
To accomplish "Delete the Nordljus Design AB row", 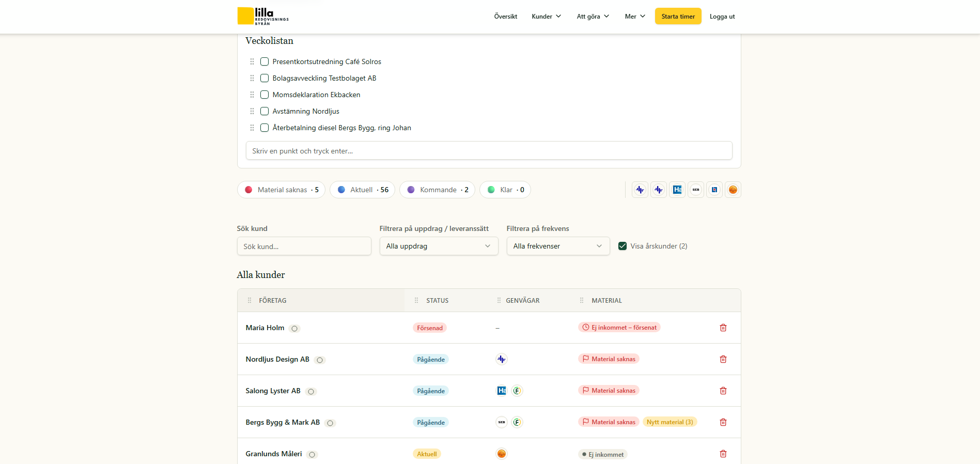I will 723,359.
